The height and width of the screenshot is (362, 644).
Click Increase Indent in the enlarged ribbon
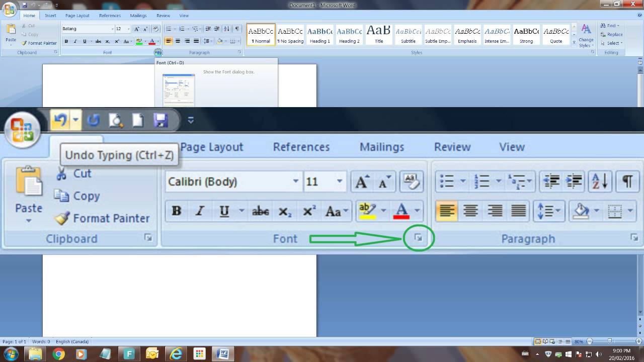(x=574, y=182)
